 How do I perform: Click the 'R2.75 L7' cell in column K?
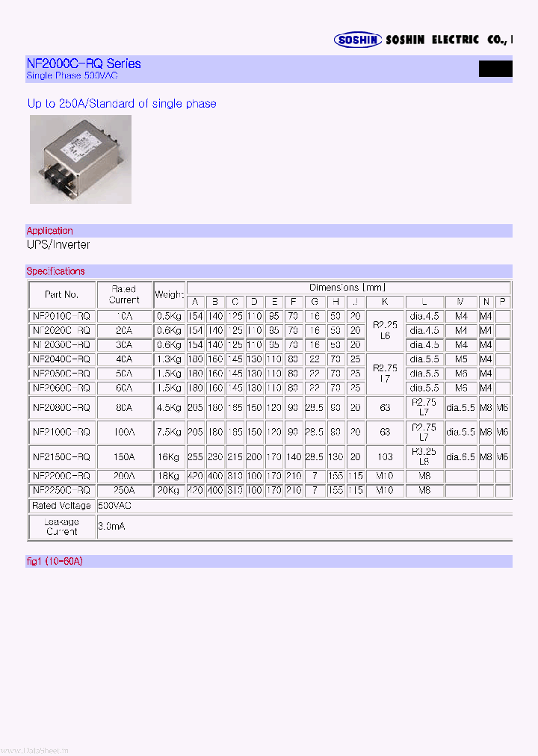[x=385, y=374]
